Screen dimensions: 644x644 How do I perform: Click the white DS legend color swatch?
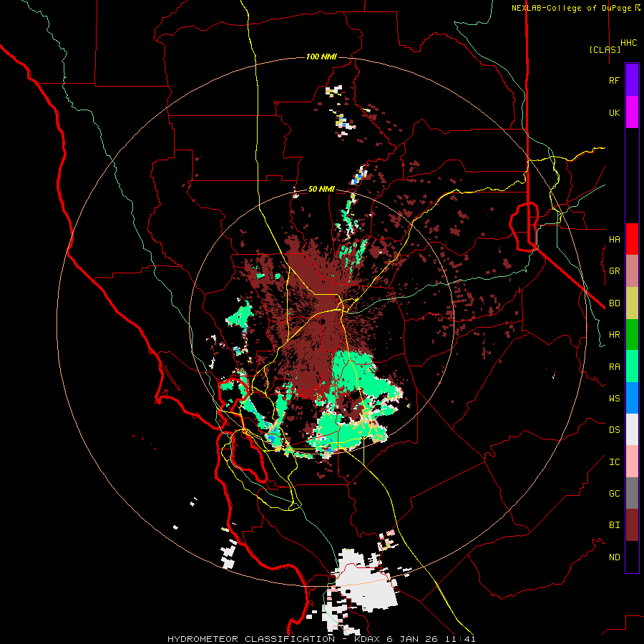point(632,430)
